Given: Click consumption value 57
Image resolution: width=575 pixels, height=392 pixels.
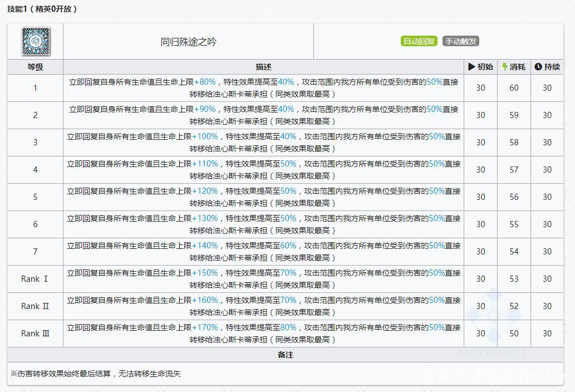Looking at the screenshot, I should (x=514, y=170).
